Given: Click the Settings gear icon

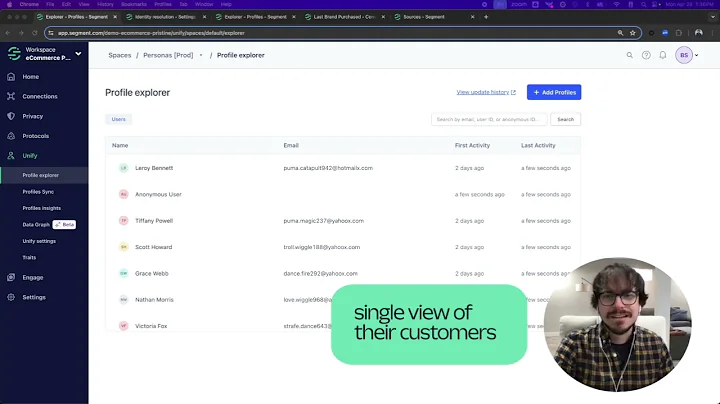Looking at the screenshot, I should point(11,297).
